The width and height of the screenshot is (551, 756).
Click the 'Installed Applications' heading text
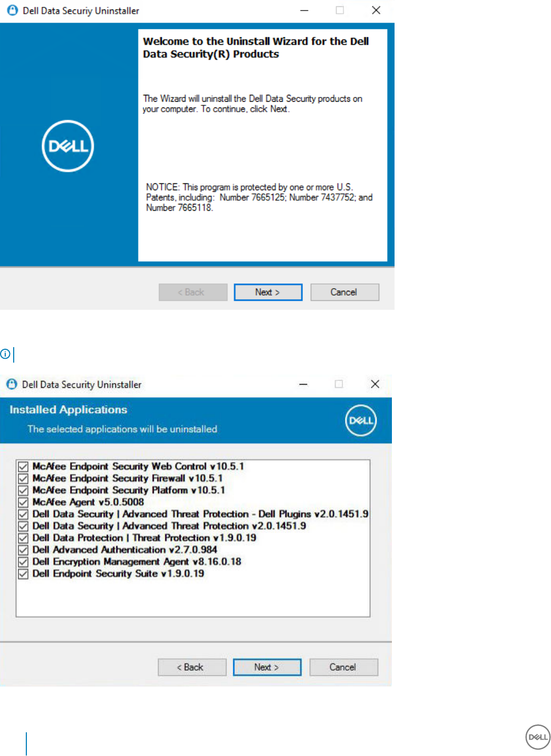pos(68,410)
